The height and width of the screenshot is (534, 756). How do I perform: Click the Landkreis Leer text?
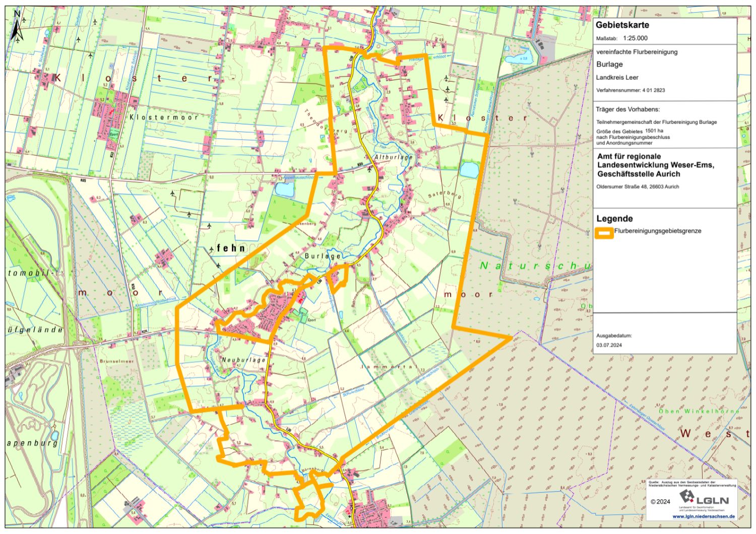click(617, 78)
